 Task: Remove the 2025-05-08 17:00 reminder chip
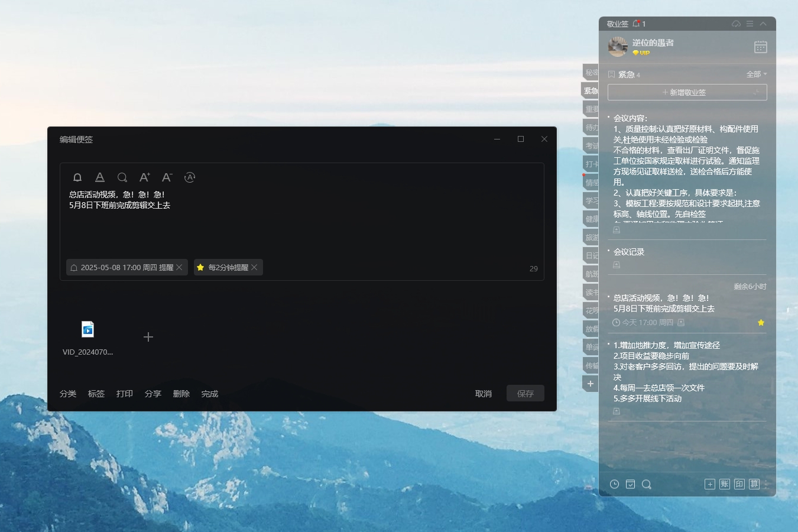179,267
